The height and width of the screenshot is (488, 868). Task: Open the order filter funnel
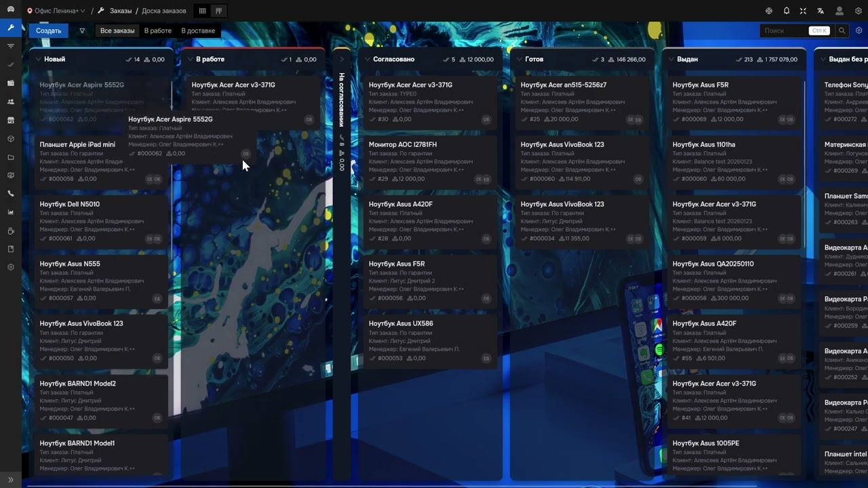coord(82,30)
